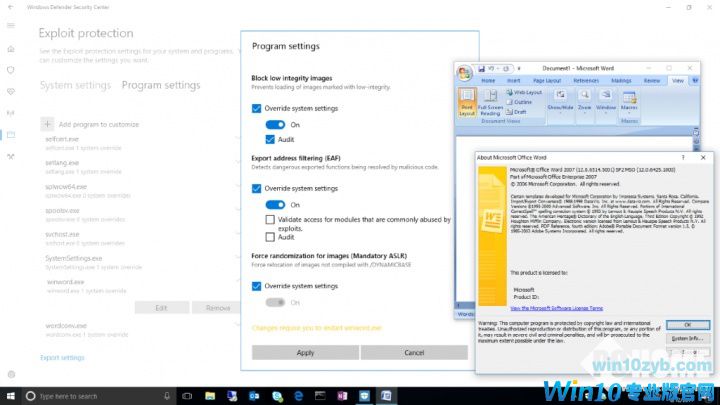
Task: Select Web Layout document view
Action: click(x=526, y=91)
